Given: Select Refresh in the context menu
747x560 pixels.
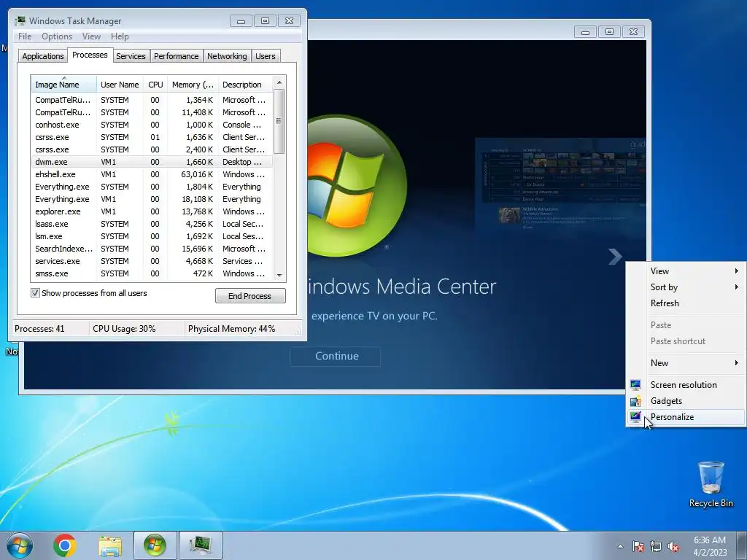Looking at the screenshot, I should 686,303.
